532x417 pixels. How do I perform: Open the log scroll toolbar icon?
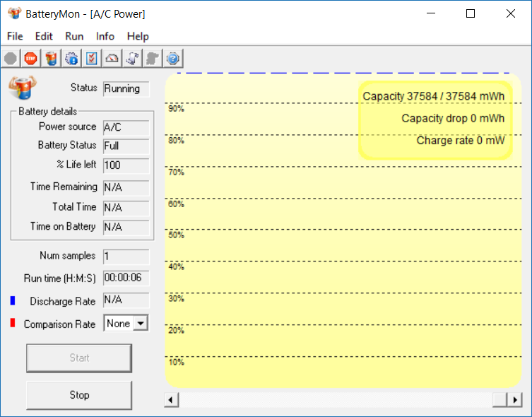point(132,59)
